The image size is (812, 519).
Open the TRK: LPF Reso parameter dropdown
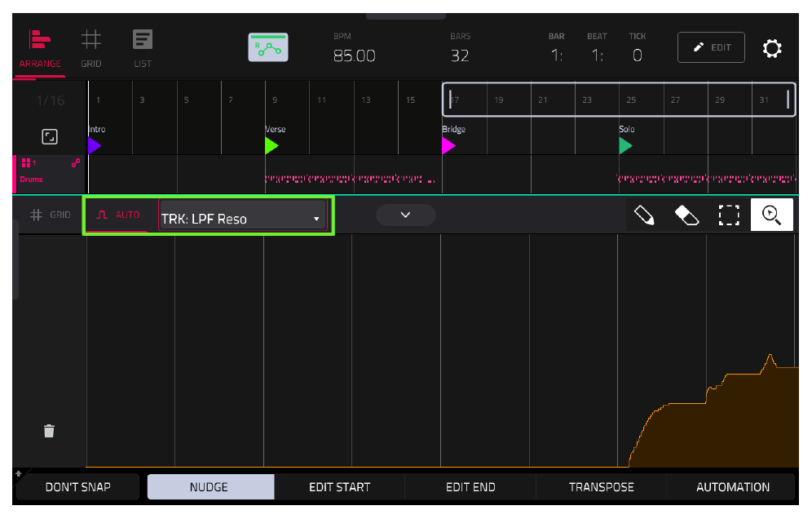(243, 215)
